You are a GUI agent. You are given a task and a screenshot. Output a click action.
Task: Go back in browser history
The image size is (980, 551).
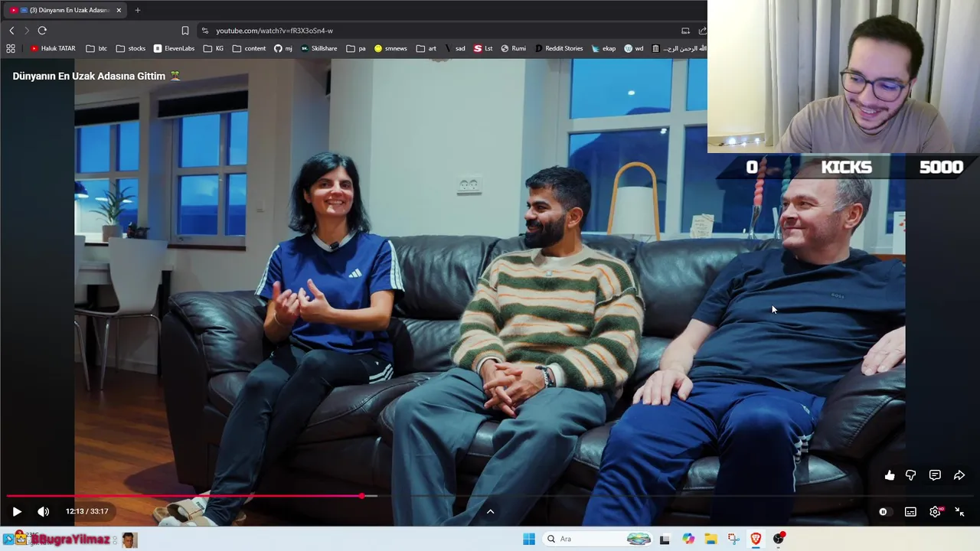point(11,31)
